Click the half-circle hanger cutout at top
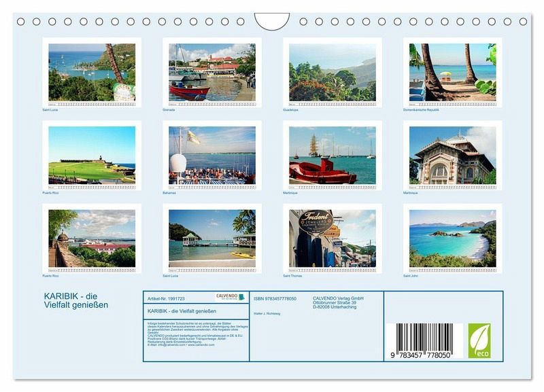 pyautogui.click(x=271, y=22)
